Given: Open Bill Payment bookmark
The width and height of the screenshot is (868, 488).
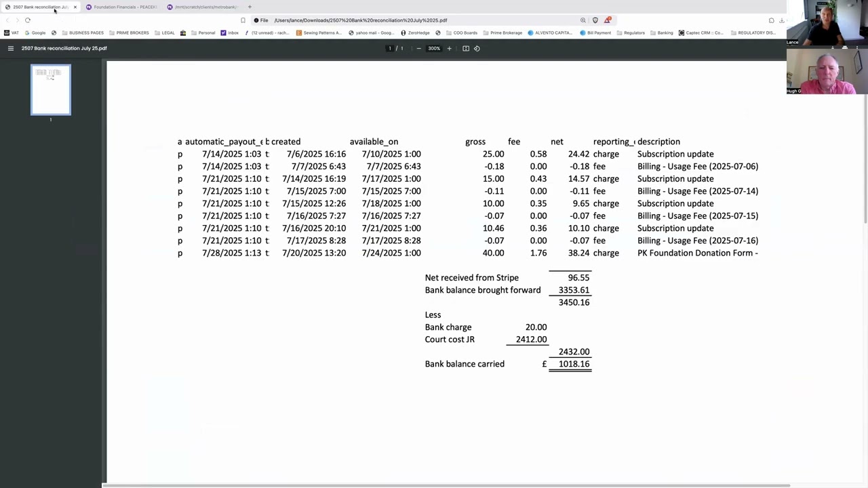Looking at the screenshot, I should [595, 33].
